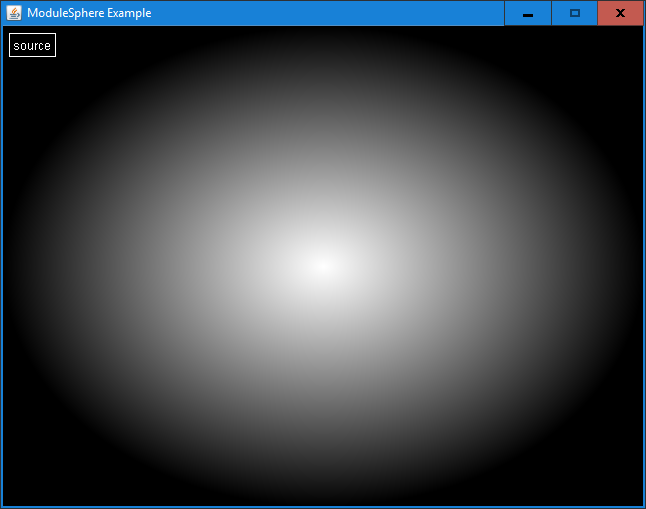Close the ModuleSphere Example window
The height and width of the screenshot is (509, 646).
point(620,13)
